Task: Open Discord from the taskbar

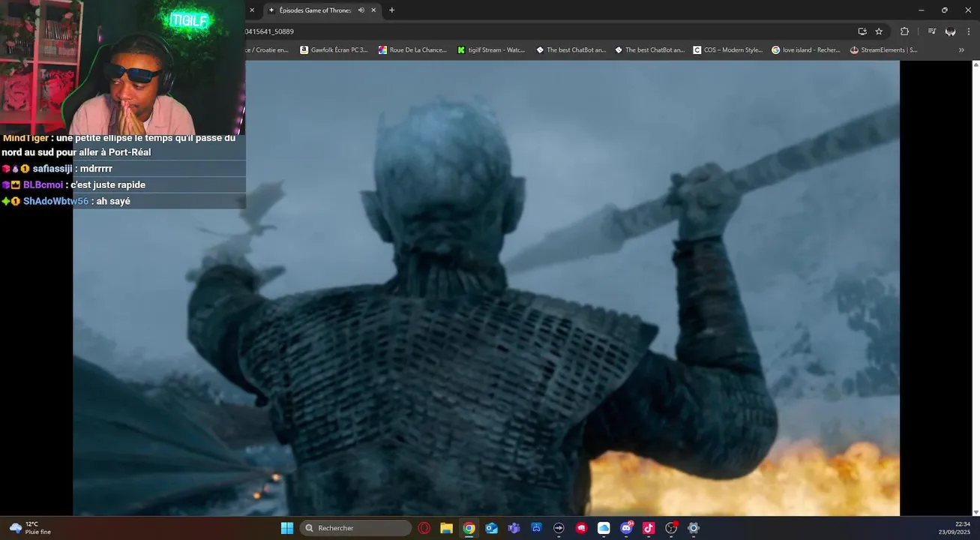Action: (x=626, y=528)
